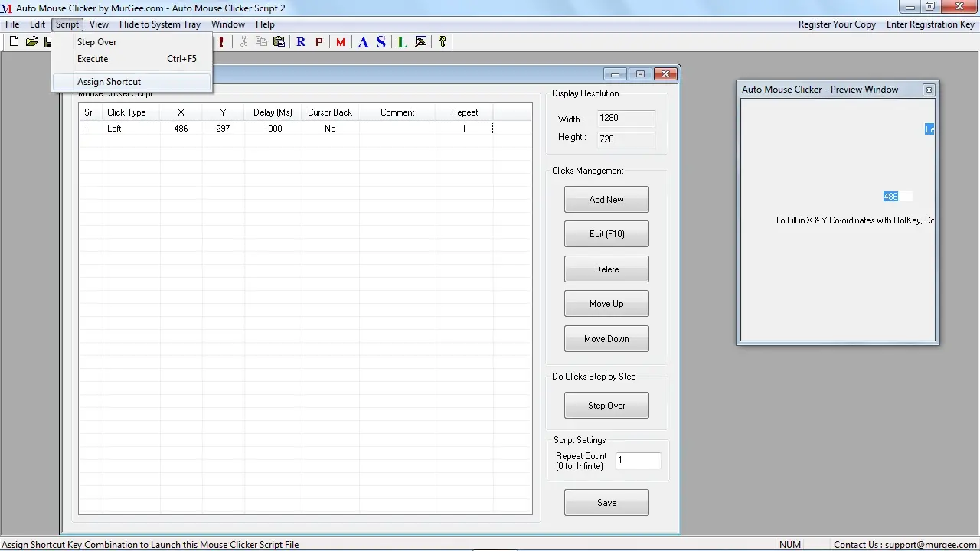Select Assign Shortcut in the Script menu

click(132, 82)
